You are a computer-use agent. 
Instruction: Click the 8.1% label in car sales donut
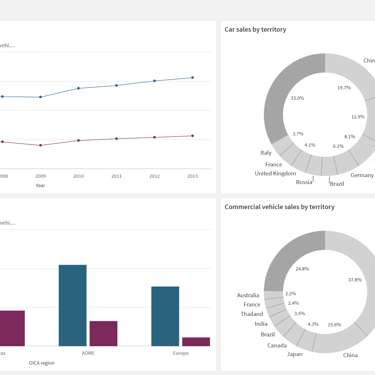click(x=349, y=137)
